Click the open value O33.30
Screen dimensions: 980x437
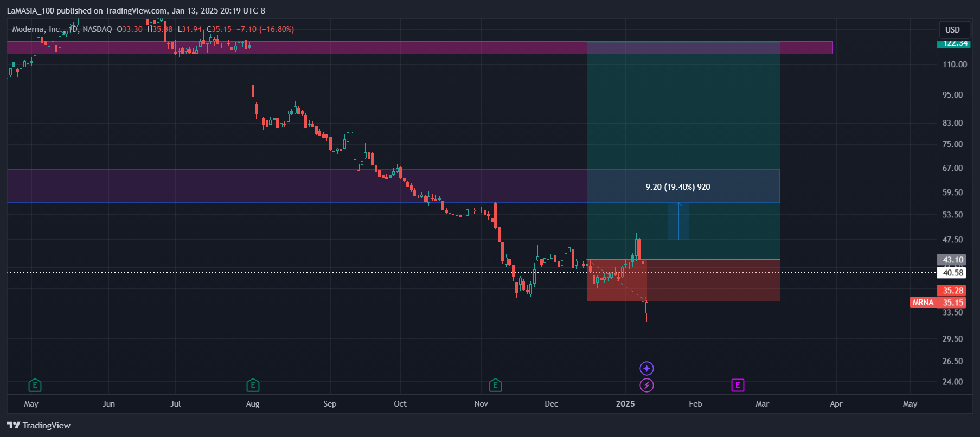point(130,29)
